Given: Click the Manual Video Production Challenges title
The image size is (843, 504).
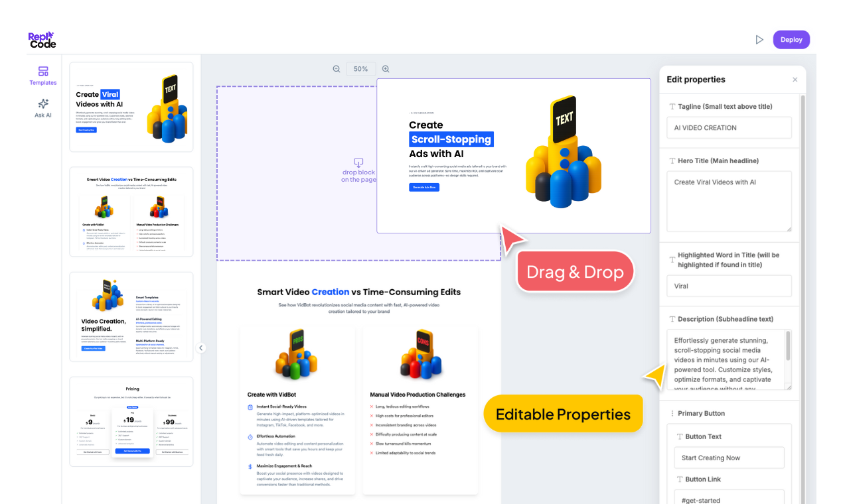Looking at the screenshot, I should (418, 395).
